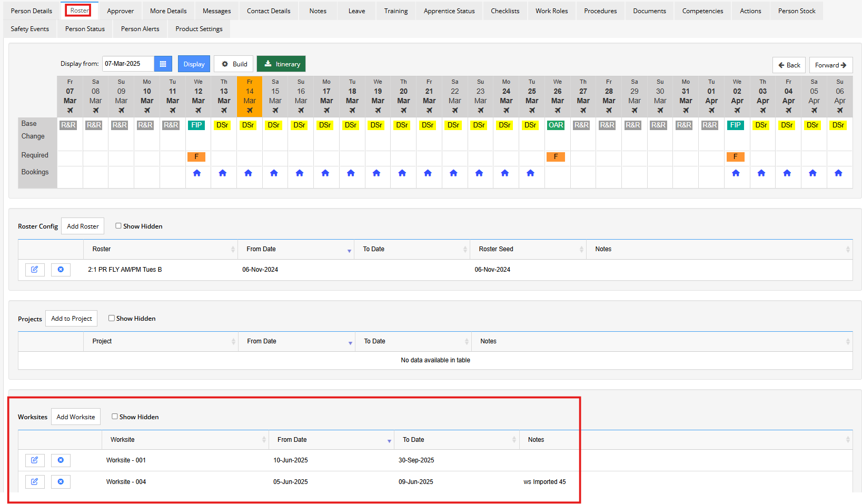The image size is (862, 504).
Task: Click Add Worksite
Action: tap(76, 417)
